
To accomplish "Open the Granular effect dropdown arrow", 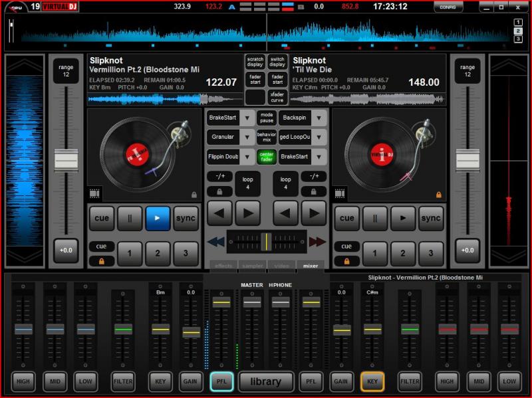I will 247,138.
